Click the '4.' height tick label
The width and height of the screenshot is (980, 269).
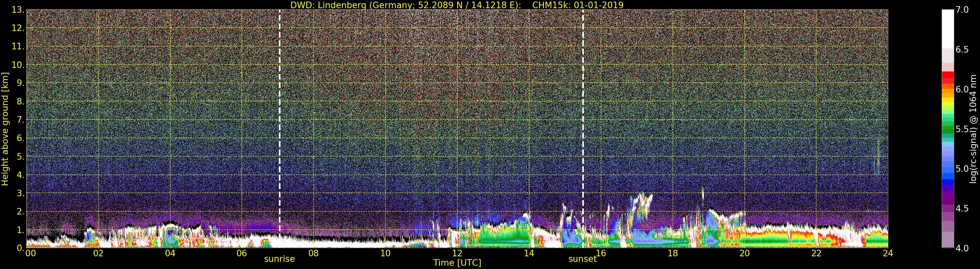21,175
